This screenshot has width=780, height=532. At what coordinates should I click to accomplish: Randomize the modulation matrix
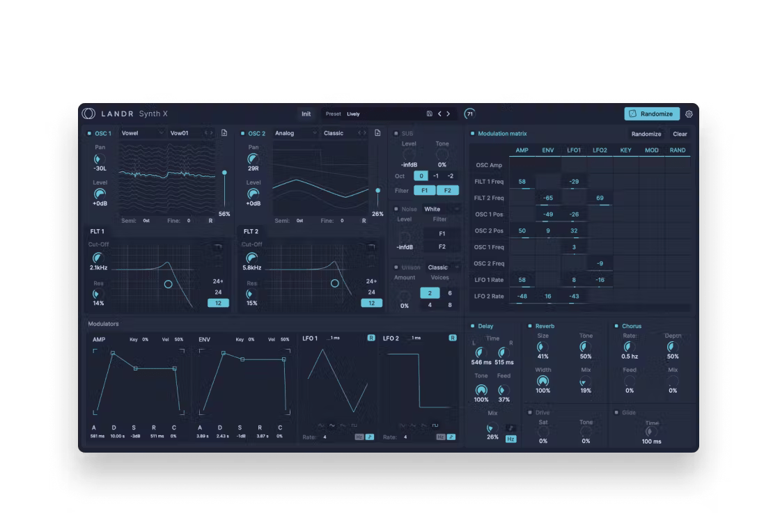[646, 134]
